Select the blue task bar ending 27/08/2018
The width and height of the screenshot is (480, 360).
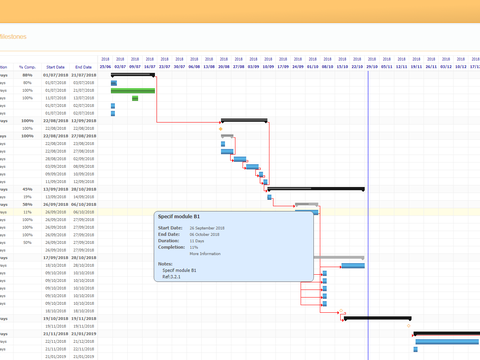tap(227, 152)
